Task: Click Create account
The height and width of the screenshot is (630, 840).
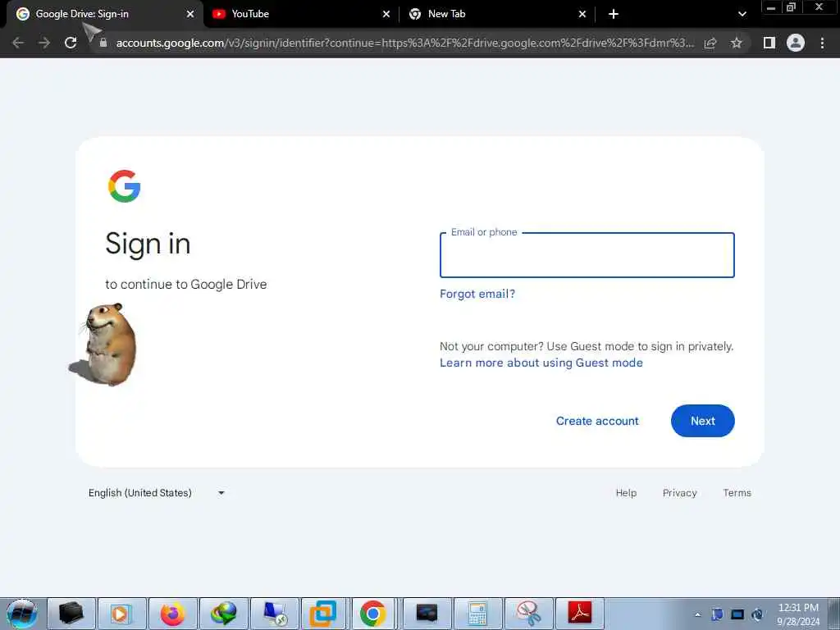Action: click(x=597, y=421)
